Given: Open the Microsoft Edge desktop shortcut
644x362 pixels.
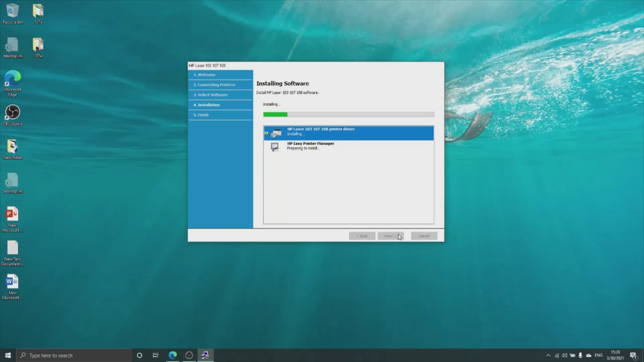Looking at the screenshot, I should 12,78.
